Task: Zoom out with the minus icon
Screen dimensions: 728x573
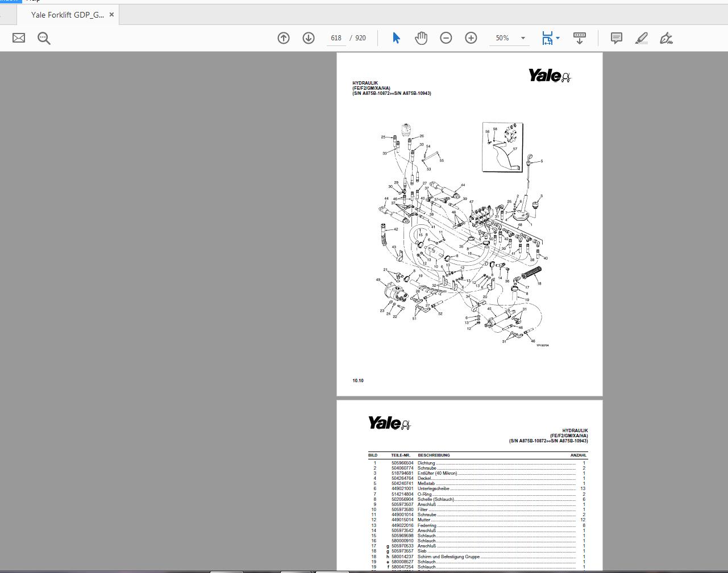Action: [446, 38]
